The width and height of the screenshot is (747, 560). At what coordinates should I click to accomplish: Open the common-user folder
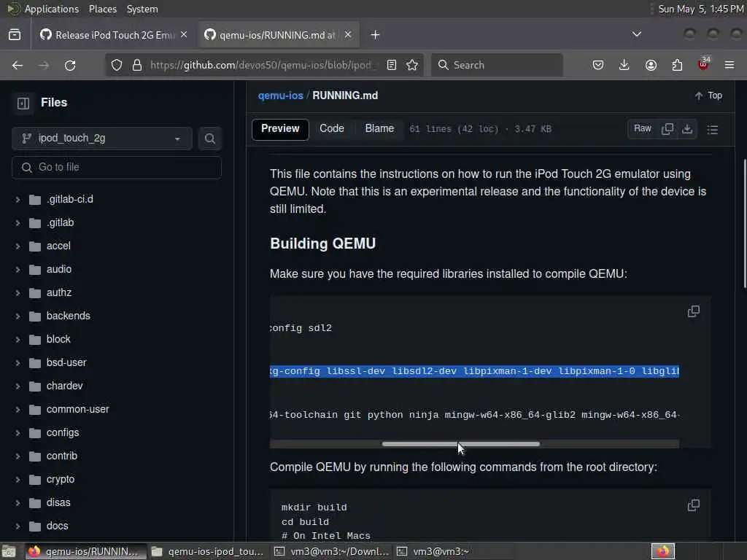[x=77, y=409]
